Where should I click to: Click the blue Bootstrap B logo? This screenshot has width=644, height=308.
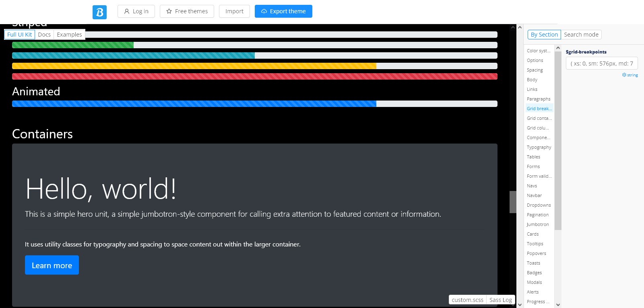pyautogui.click(x=99, y=12)
